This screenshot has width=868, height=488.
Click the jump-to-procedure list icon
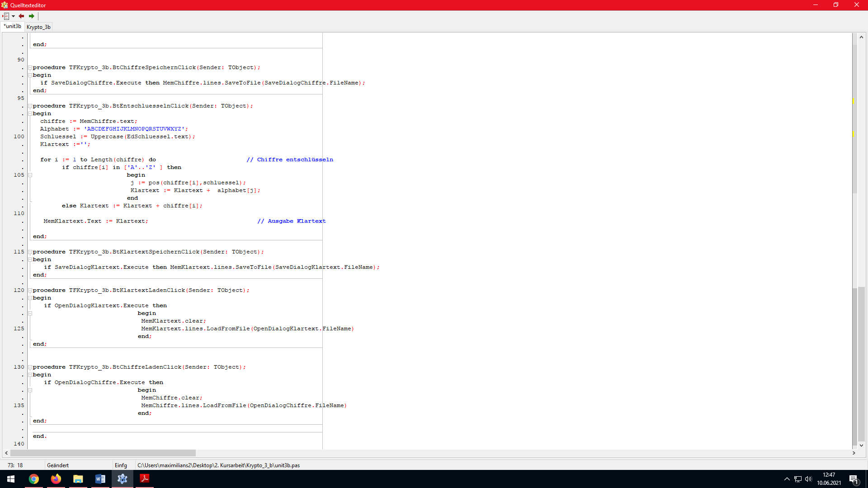pos(6,16)
